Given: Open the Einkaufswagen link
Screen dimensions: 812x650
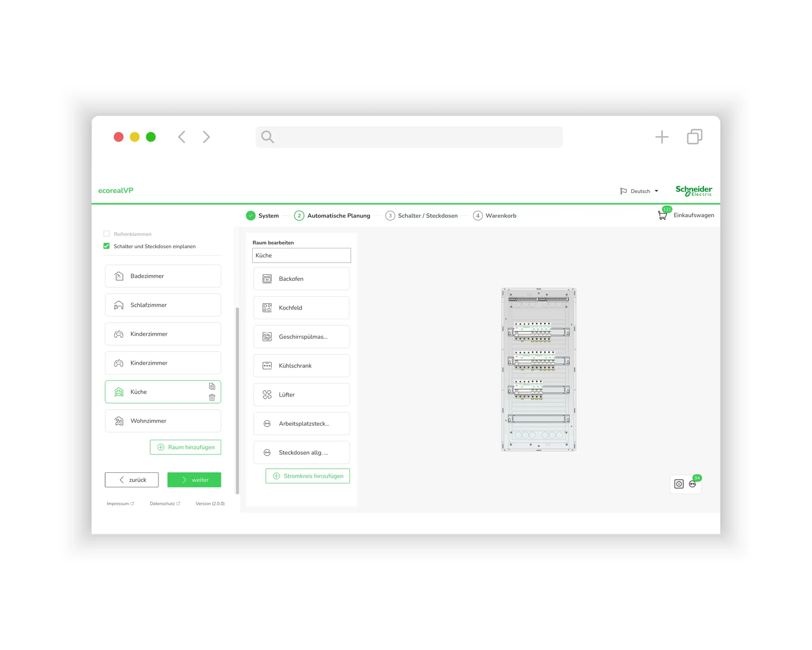Looking at the screenshot, I should click(694, 215).
